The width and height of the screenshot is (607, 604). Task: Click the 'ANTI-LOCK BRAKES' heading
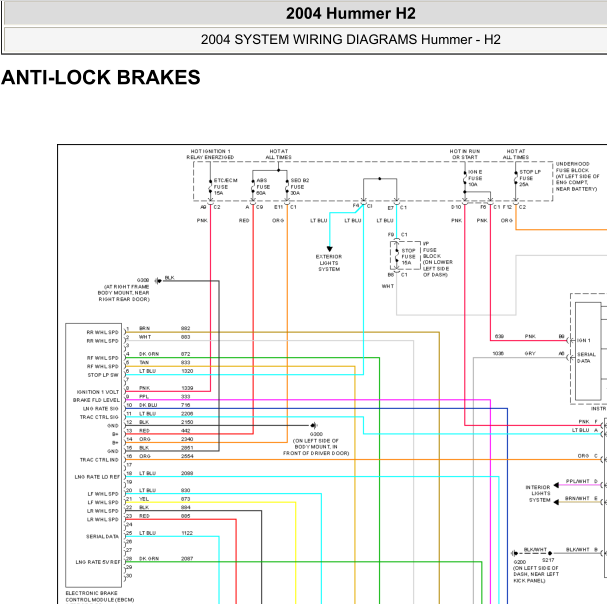[x=101, y=77]
